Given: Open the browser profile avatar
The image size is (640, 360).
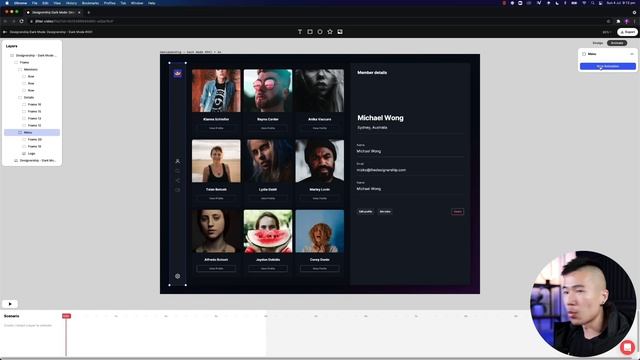Looking at the screenshot, I should click(x=627, y=21).
